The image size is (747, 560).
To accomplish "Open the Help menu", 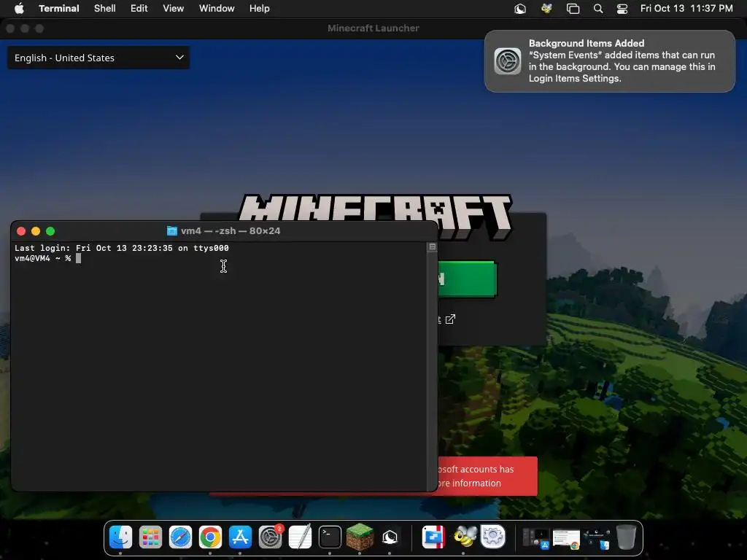I will click(260, 9).
